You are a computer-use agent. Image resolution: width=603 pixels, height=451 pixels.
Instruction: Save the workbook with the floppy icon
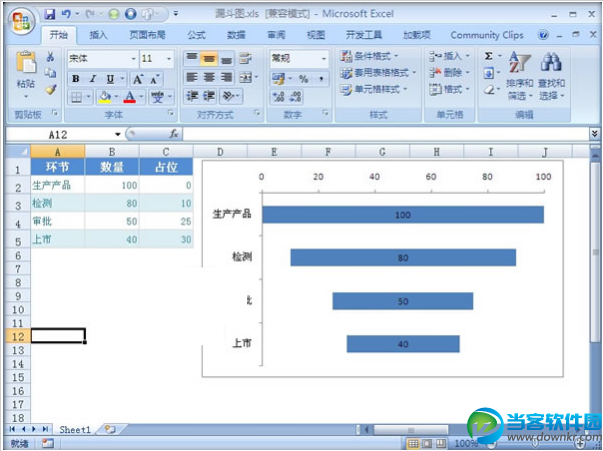[50, 14]
